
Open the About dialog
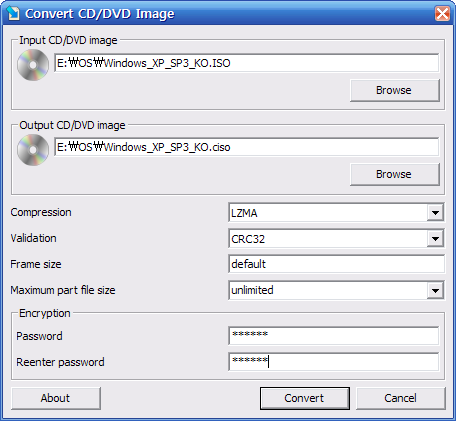click(56, 398)
